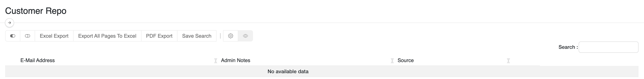Image resolution: width=644 pixels, height=79 pixels.
Task: Click the 'Search :' label text
Action: [568, 47]
